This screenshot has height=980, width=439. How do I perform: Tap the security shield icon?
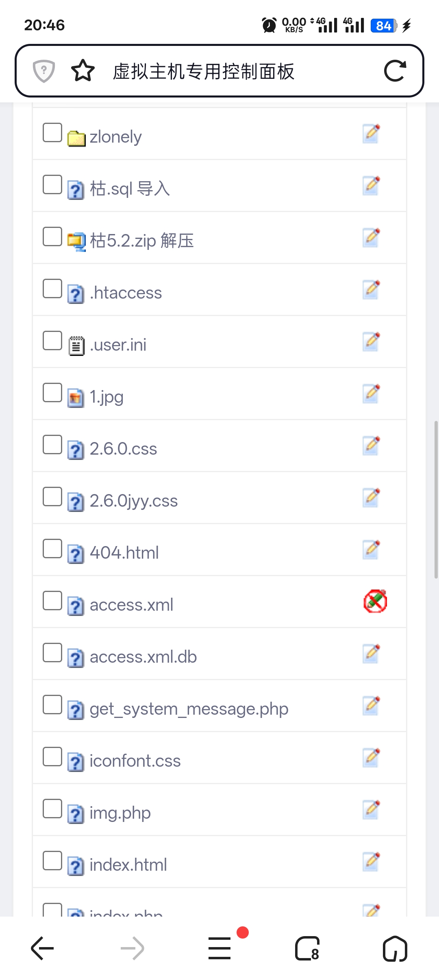tap(44, 71)
